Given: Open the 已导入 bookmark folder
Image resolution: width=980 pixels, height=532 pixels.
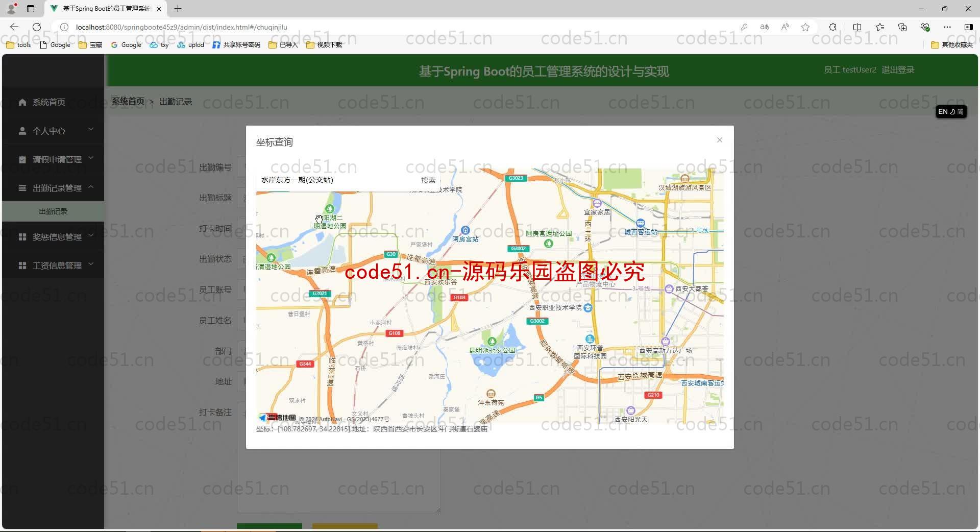Looking at the screenshot, I should pos(283,45).
